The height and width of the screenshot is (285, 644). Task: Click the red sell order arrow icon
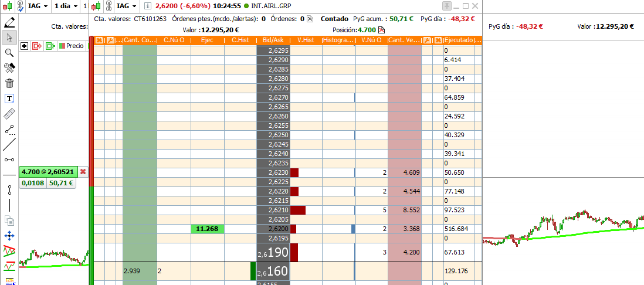coord(38,46)
